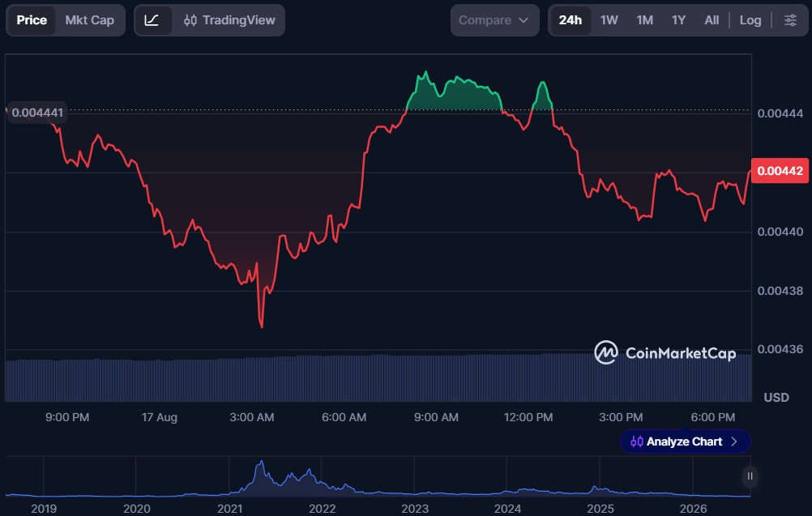
Task: Click the 0.00440 axis value
Action: pyautogui.click(x=780, y=232)
